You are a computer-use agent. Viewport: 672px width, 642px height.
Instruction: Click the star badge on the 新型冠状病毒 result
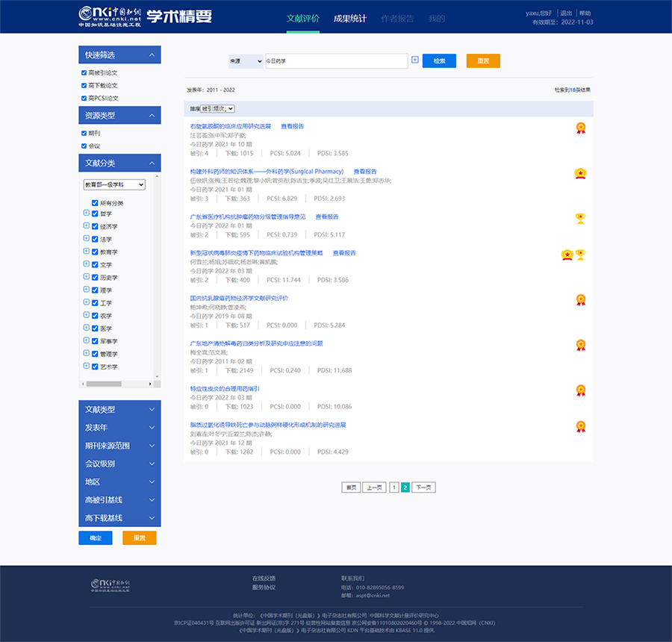567,255
